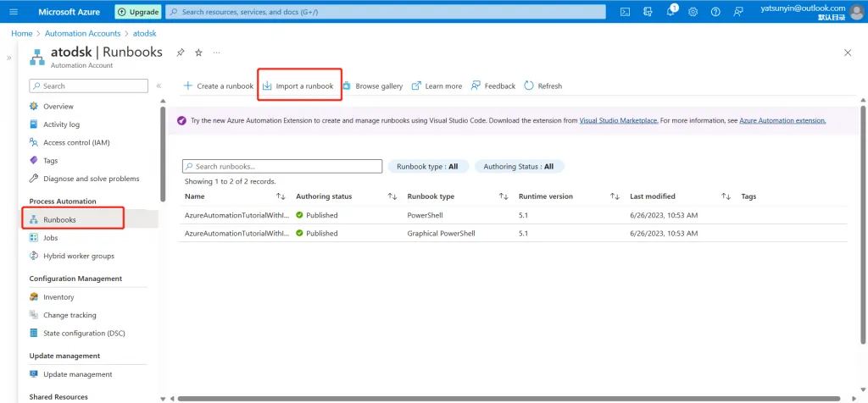Open the Help question mark icon
Viewport: 868px width, 403px height.
(715, 12)
